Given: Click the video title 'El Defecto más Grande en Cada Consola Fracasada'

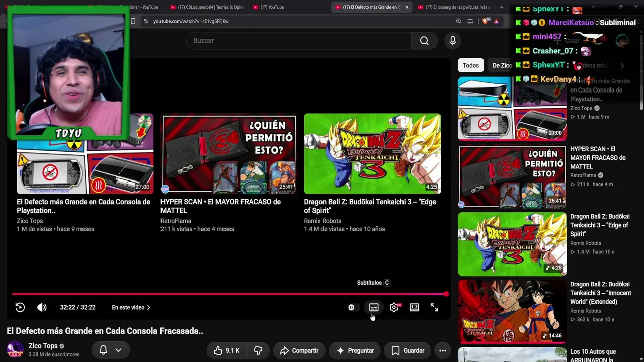Looking at the screenshot, I should click(105, 331).
